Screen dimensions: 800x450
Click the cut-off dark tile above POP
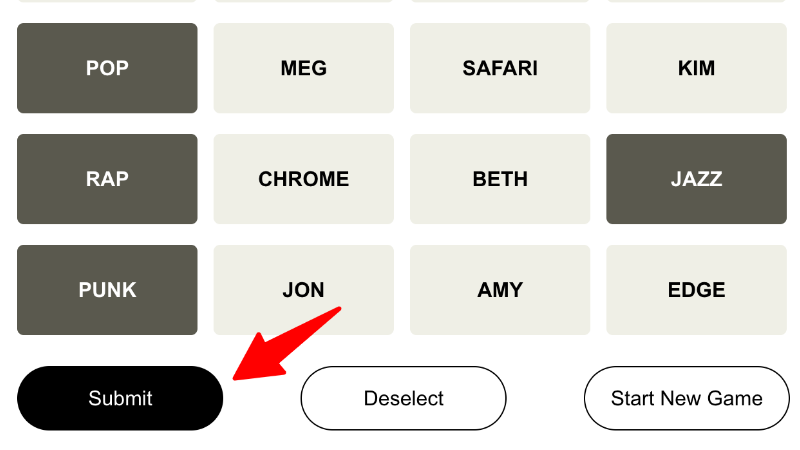pos(107,1)
